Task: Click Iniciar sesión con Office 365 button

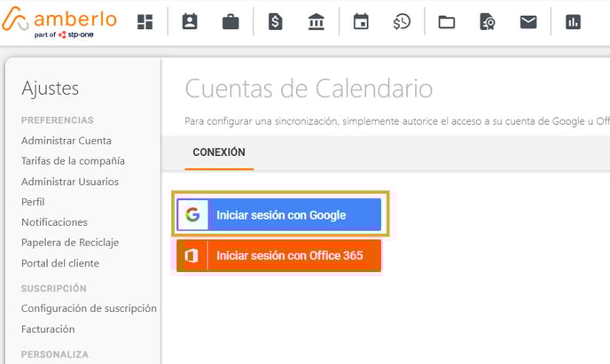Action: tap(279, 256)
